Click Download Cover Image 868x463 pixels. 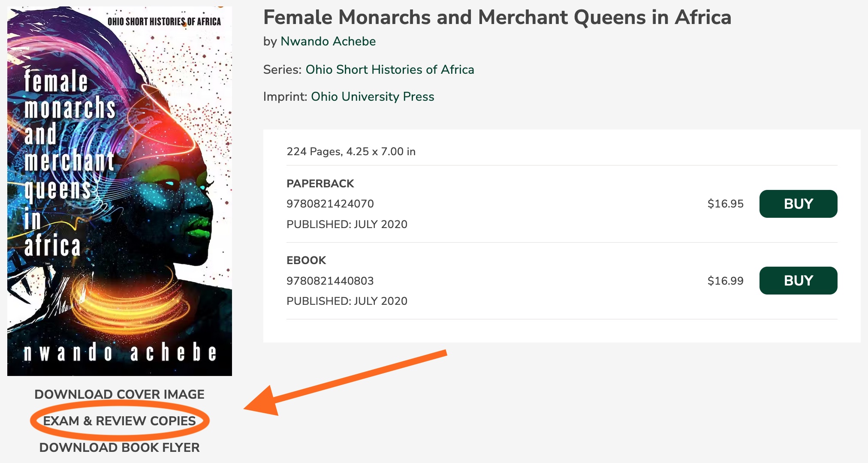coord(120,394)
